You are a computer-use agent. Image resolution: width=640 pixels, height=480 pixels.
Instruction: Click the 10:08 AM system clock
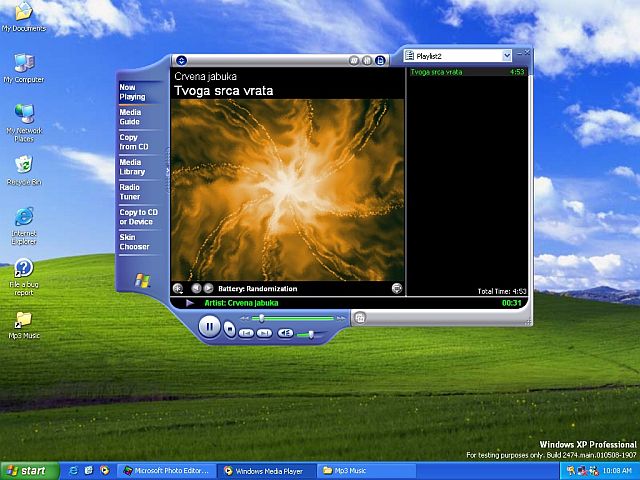click(x=617, y=471)
